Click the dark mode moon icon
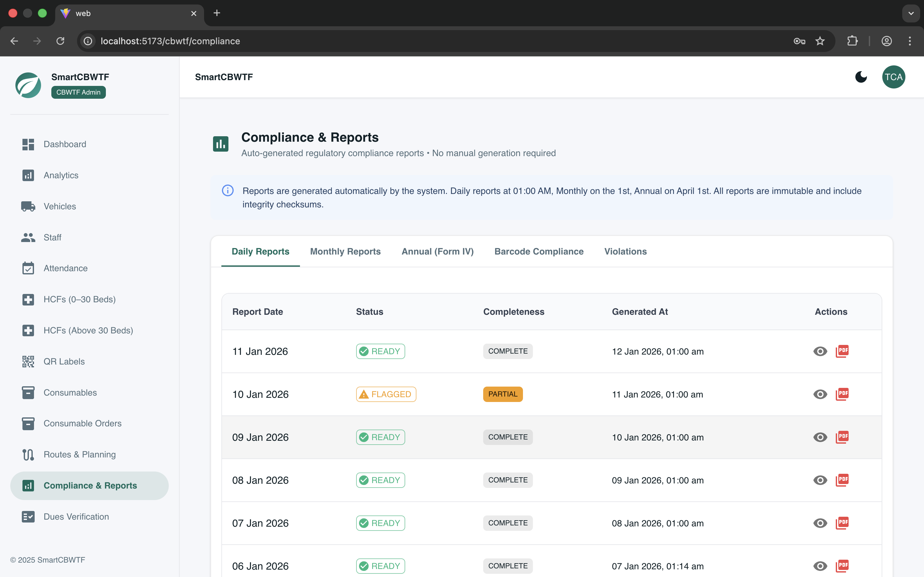The image size is (924, 577). 861,77
